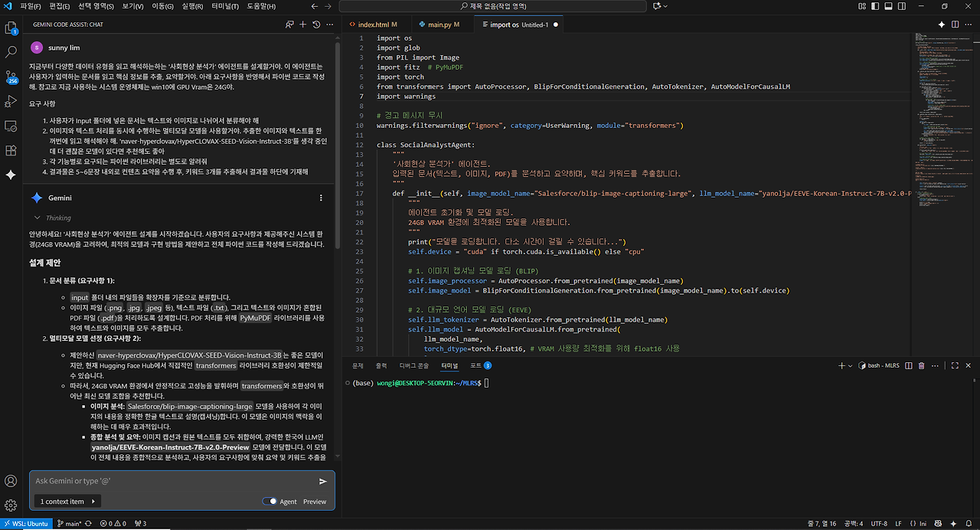Open notifications bell in status bar
Screen dimensions: 980x530
(x=969, y=524)
